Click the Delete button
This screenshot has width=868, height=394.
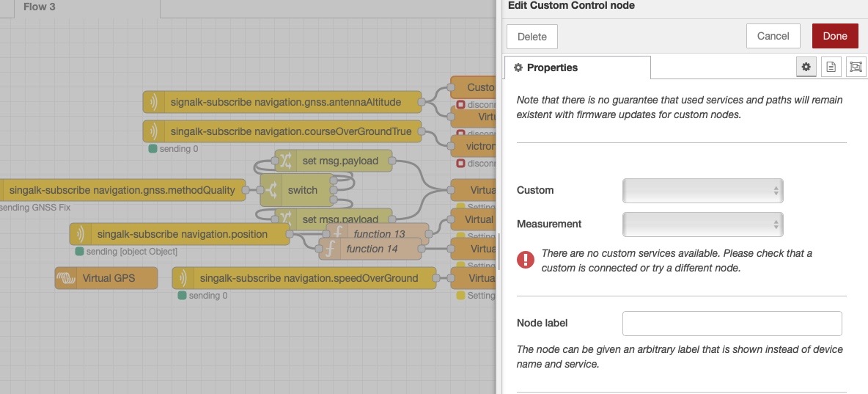pos(532,37)
